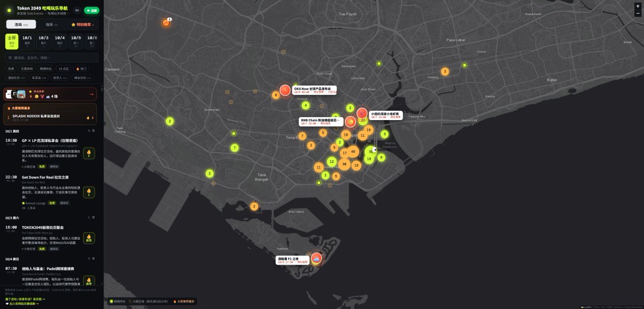The height and width of the screenshot is (309, 644).
Task: Open the Get Down For Real 社交之夜 row
Action: point(50,192)
